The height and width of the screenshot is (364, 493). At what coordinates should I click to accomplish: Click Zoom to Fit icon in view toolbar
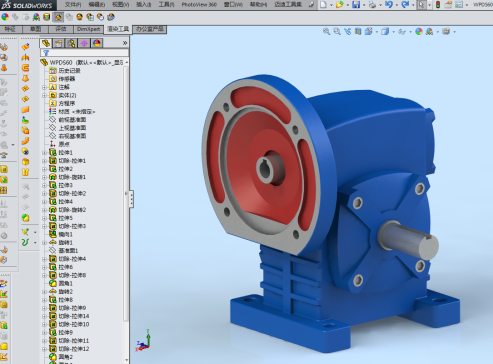[x=326, y=31]
